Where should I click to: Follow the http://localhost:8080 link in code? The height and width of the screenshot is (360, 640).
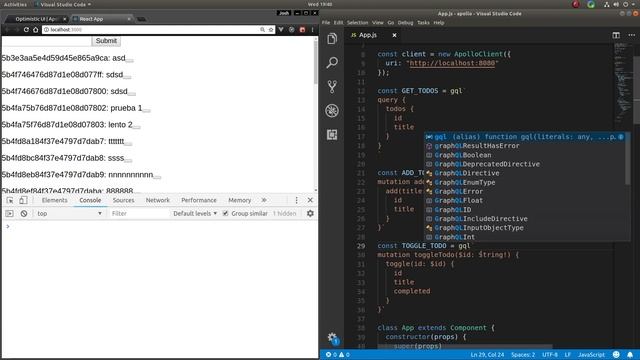pos(452,63)
